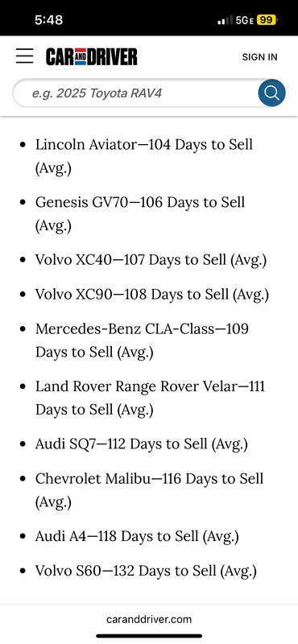Select the Genesis GV70 list entry
The width and height of the screenshot is (298, 644).
click(140, 214)
